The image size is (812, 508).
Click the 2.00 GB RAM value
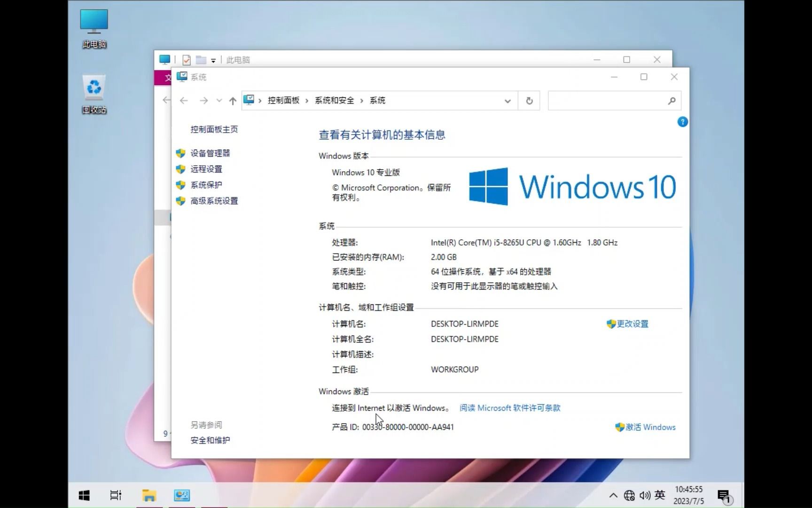coord(444,257)
